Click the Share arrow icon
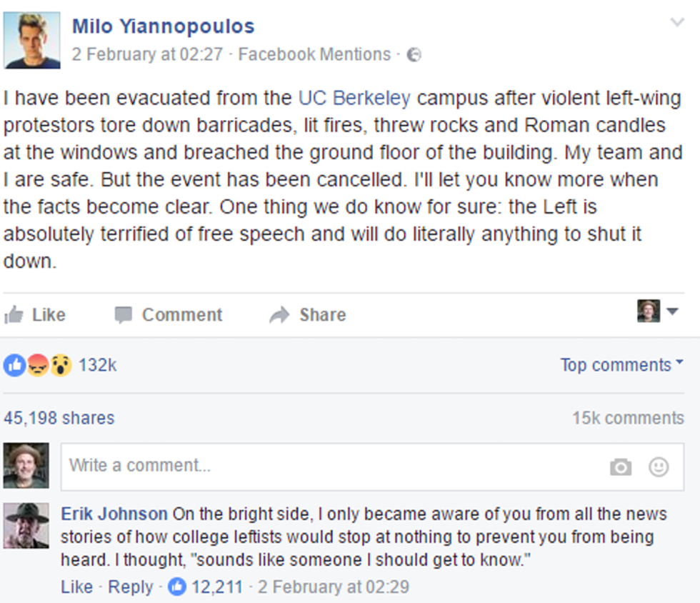Image resolution: width=700 pixels, height=603 pixels. 279,315
